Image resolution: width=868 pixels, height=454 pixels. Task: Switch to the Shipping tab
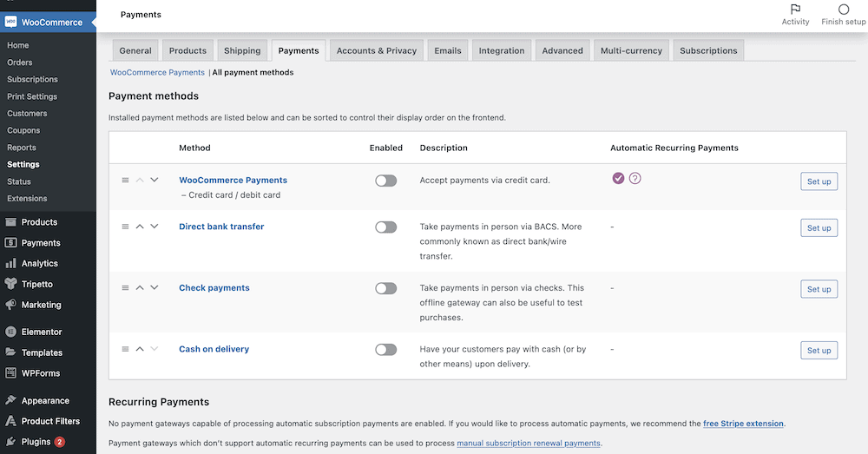242,50
